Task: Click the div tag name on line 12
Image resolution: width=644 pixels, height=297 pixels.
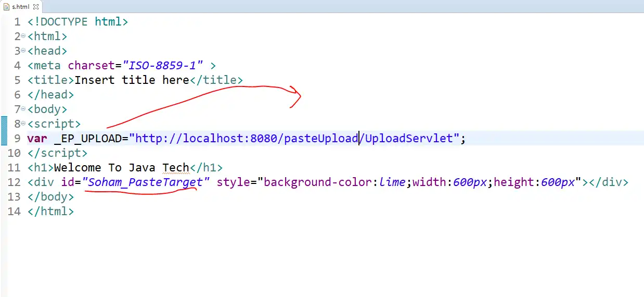Action: [44, 182]
